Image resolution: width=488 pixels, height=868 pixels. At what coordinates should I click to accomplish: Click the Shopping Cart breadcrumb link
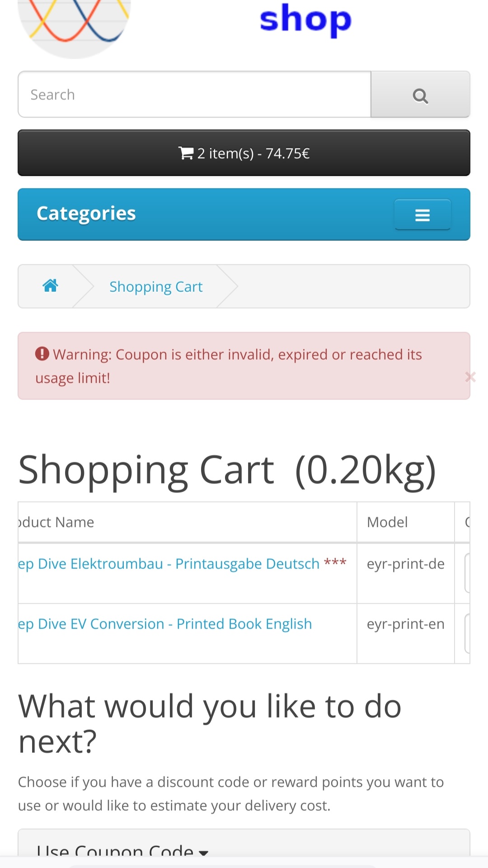click(x=156, y=287)
